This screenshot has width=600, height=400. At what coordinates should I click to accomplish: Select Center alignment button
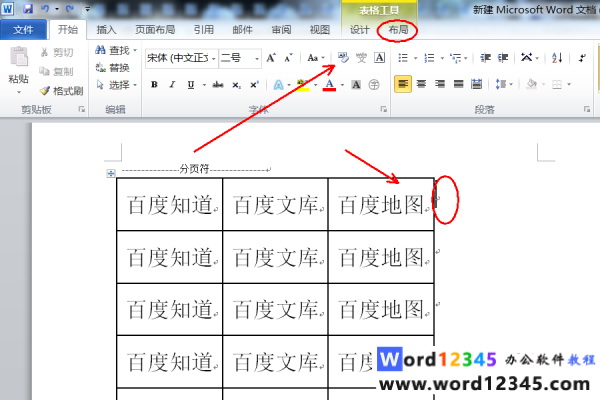point(421,84)
